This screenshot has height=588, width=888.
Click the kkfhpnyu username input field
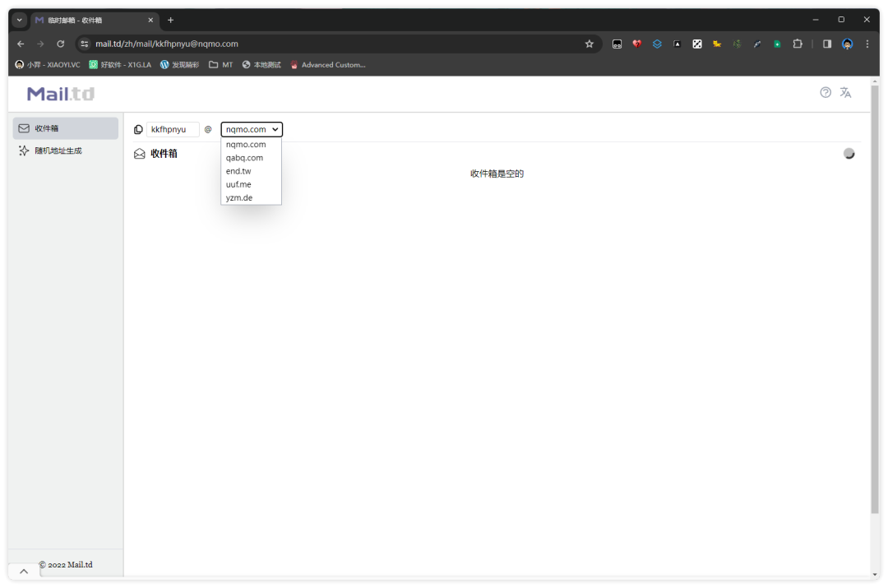173,130
